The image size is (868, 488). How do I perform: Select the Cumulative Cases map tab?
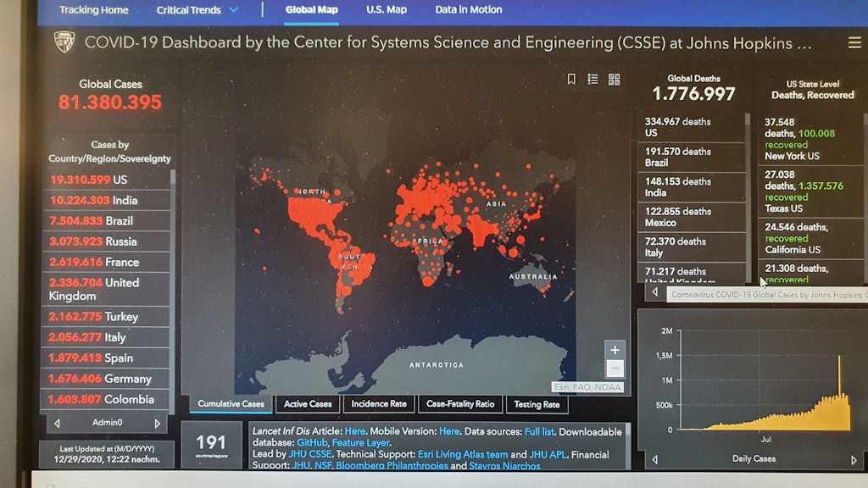tap(231, 404)
